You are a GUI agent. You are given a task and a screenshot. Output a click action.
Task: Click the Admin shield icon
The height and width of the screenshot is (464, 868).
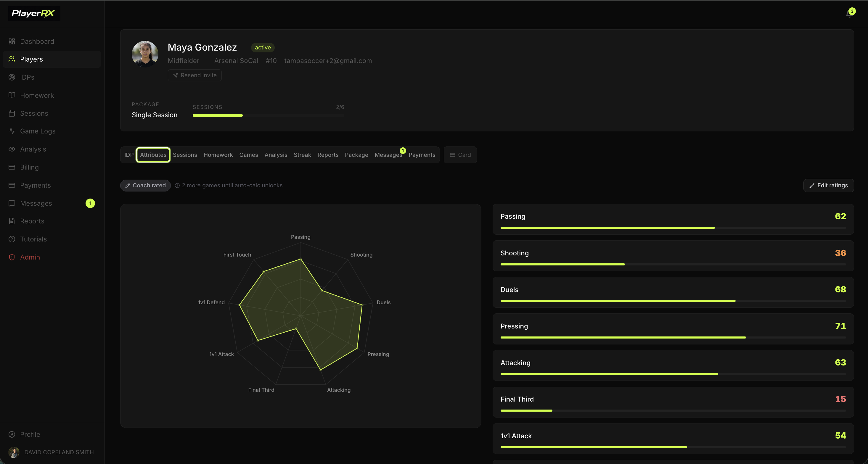(12, 257)
